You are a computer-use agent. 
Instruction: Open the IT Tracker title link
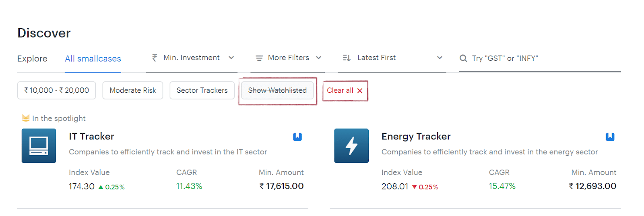coord(91,136)
